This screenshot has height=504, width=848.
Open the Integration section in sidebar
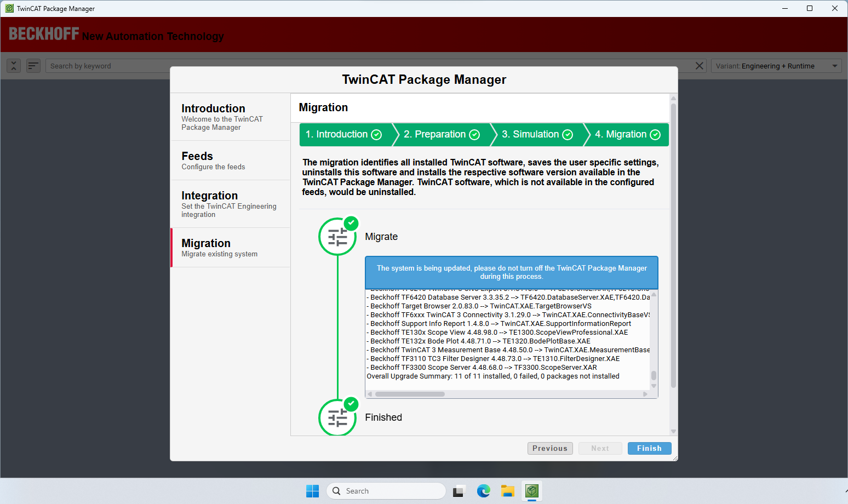(230, 204)
